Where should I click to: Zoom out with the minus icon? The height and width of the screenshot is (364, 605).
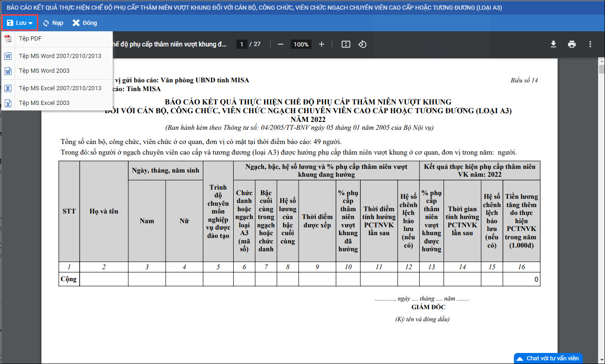coord(280,44)
